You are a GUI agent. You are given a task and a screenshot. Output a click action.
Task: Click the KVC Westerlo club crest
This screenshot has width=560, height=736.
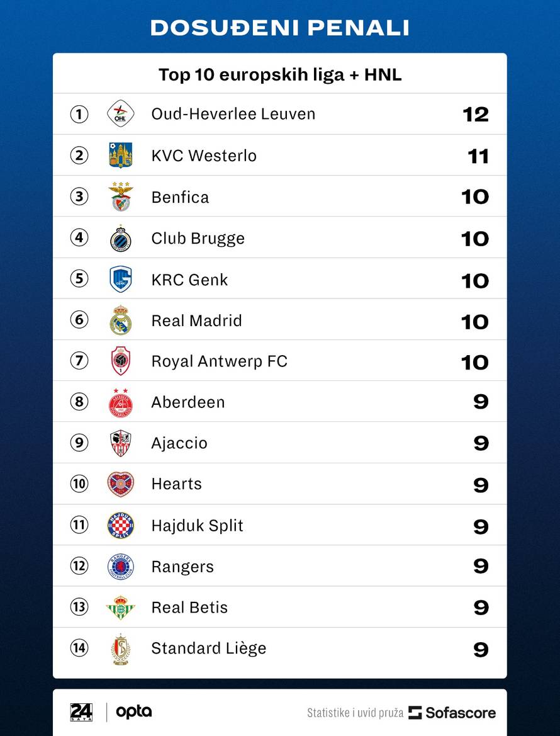[x=120, y=156]
